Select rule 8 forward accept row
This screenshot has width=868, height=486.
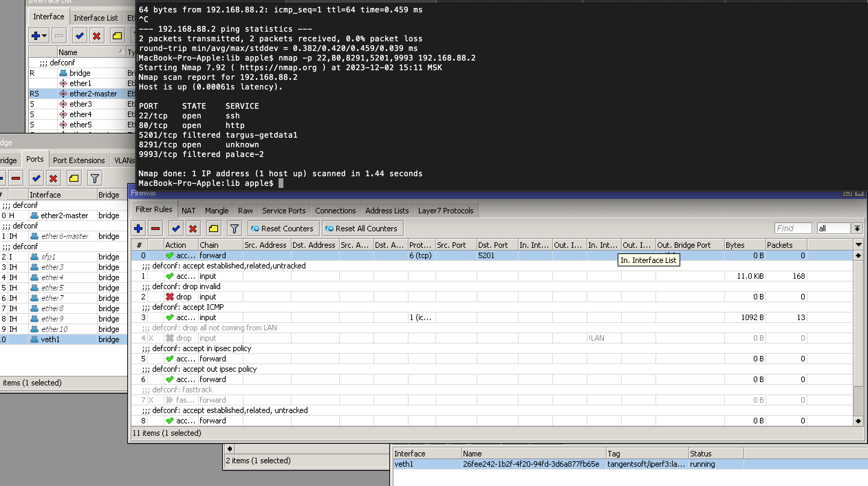(492, 421)
